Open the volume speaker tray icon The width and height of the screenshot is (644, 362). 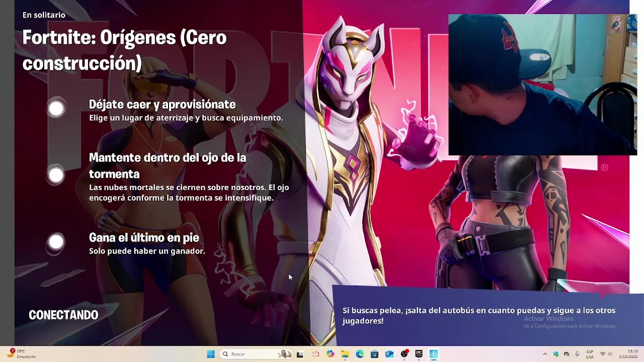click(x=610, y=354)
